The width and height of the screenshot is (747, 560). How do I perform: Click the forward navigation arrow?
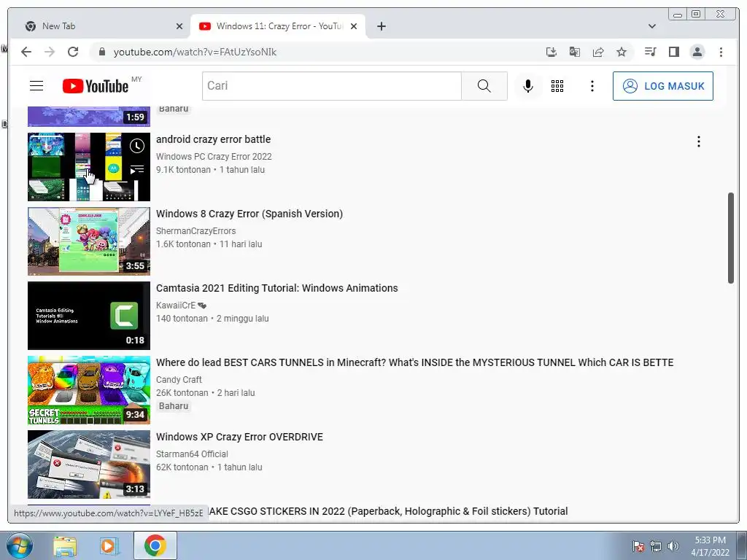click(x=50, y=52)
